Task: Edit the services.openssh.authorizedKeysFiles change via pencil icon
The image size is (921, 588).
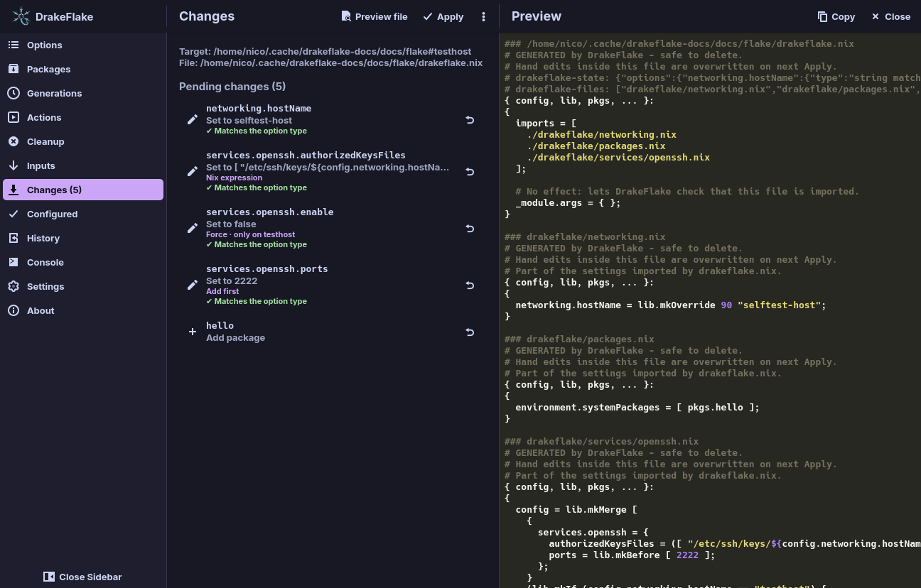Action: [x=192, y=171]
